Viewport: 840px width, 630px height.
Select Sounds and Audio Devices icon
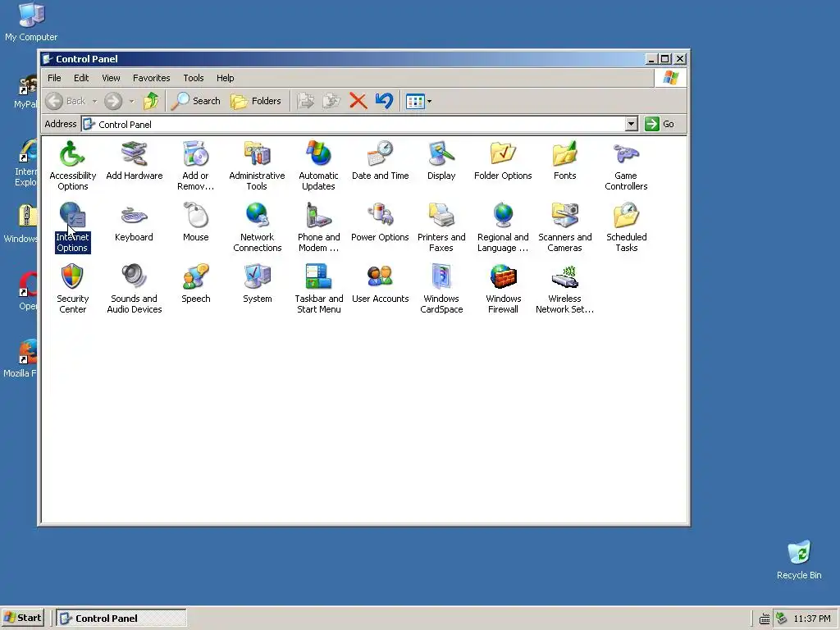[x=134, y=288]
